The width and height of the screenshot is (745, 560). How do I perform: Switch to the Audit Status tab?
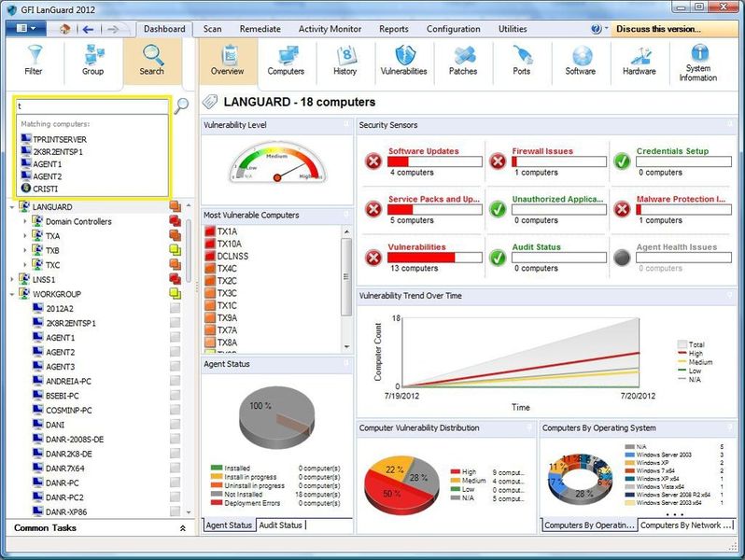[x=281, y=525]
